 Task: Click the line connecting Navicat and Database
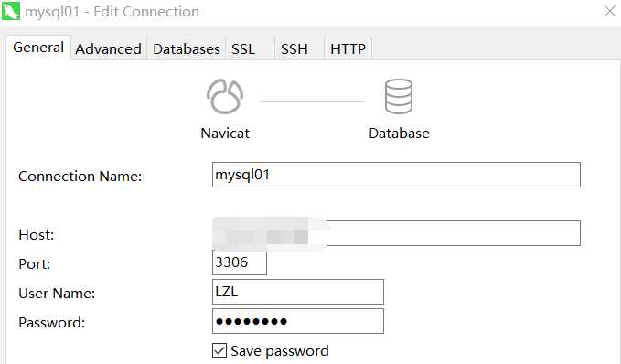click(312, 101)
